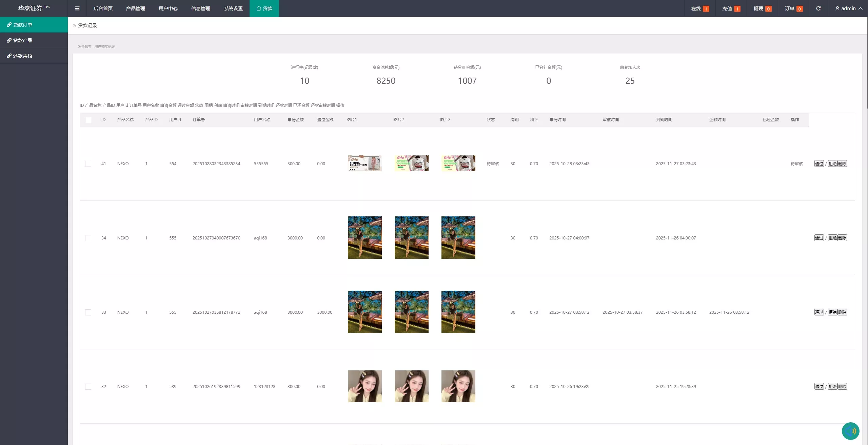Open the 系统设置 menu

(x=233, y=8)
